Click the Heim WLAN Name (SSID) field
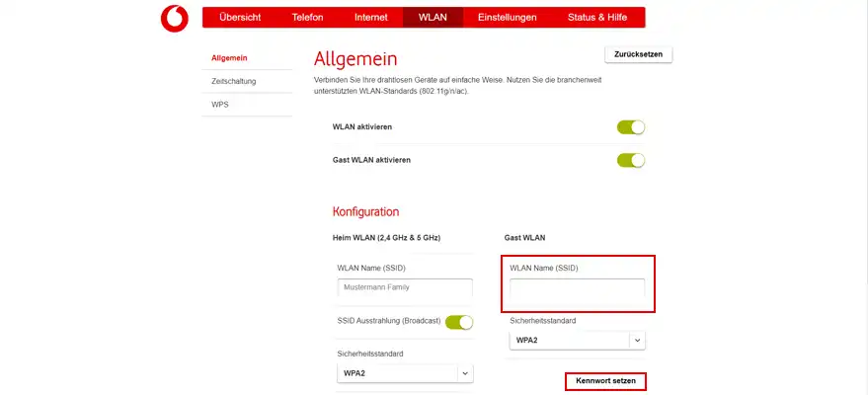Image resolution: width=868 pixels, height=395 pixels. click(405, 287)
